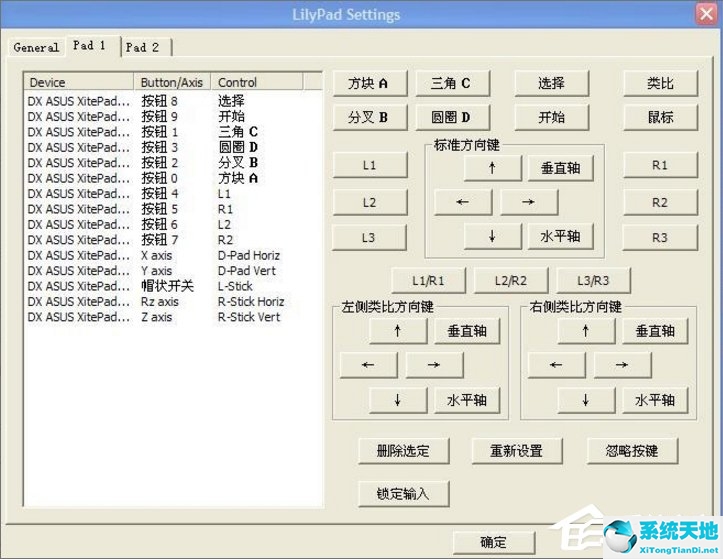This screenshot has height=559, width=723.
Task: Click the 忽略按键 button
Action: [632, 451]
